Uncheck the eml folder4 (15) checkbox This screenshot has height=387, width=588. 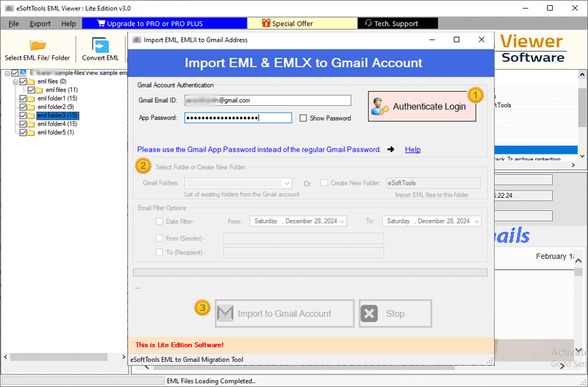(23, 124)
